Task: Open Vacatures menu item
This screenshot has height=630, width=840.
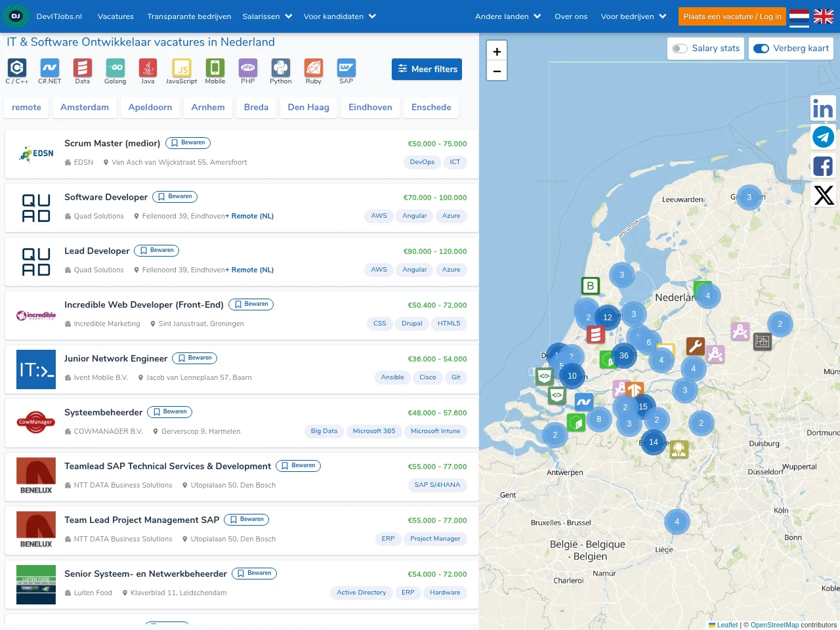Action: tap(115, 16)
